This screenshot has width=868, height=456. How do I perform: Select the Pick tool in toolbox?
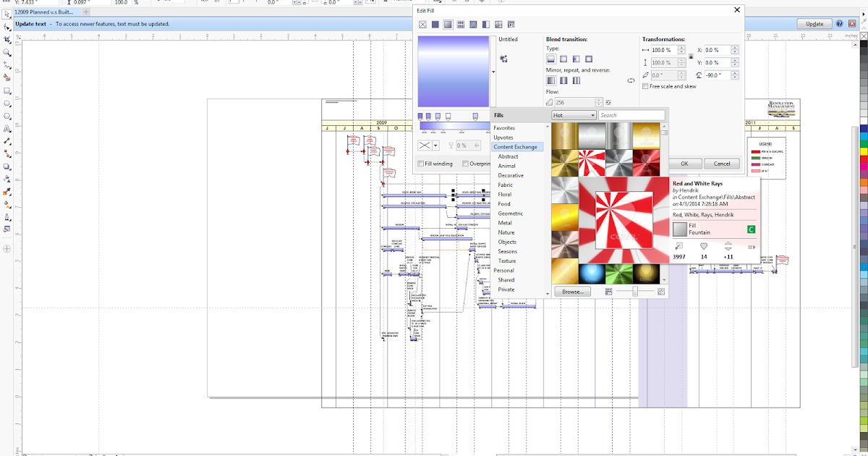click(x=7, y=14)
